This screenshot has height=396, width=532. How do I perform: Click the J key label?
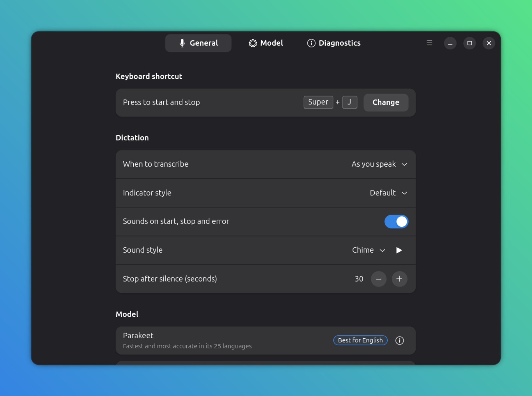350,102
